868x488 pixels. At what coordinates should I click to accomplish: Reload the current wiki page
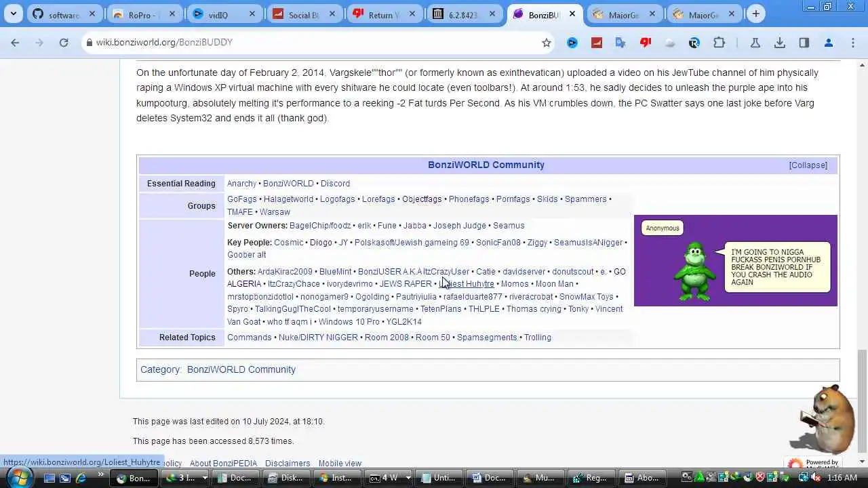pyautogui.click(x=64, y=42)
